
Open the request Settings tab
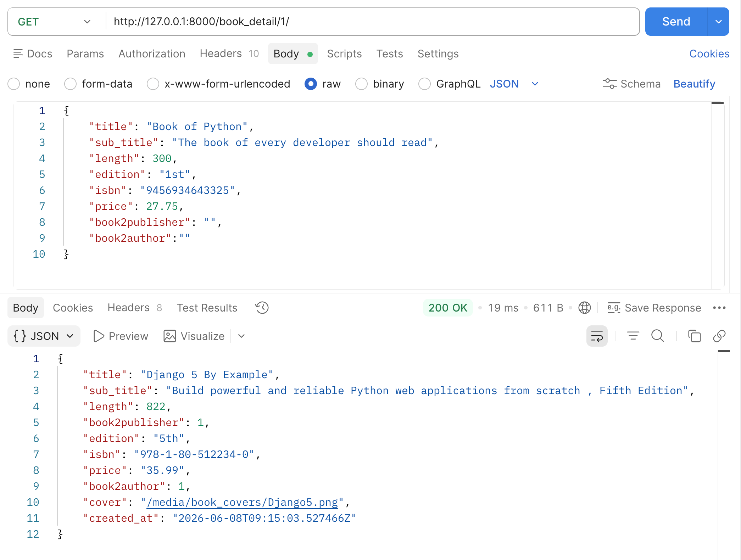click(438, 54)
